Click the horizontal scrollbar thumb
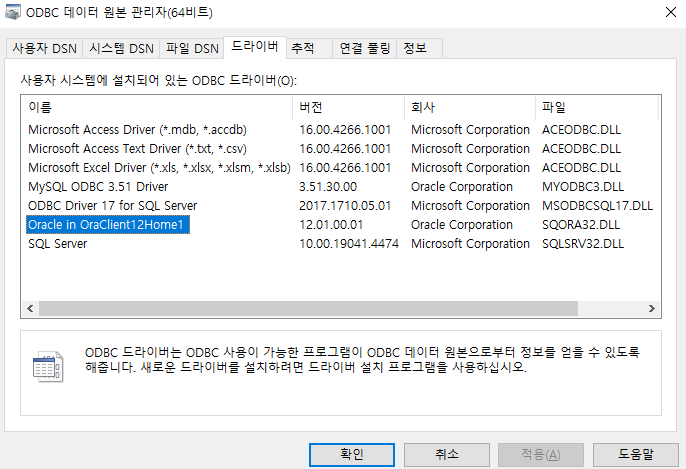686x469 pixels. click(308, 308)
